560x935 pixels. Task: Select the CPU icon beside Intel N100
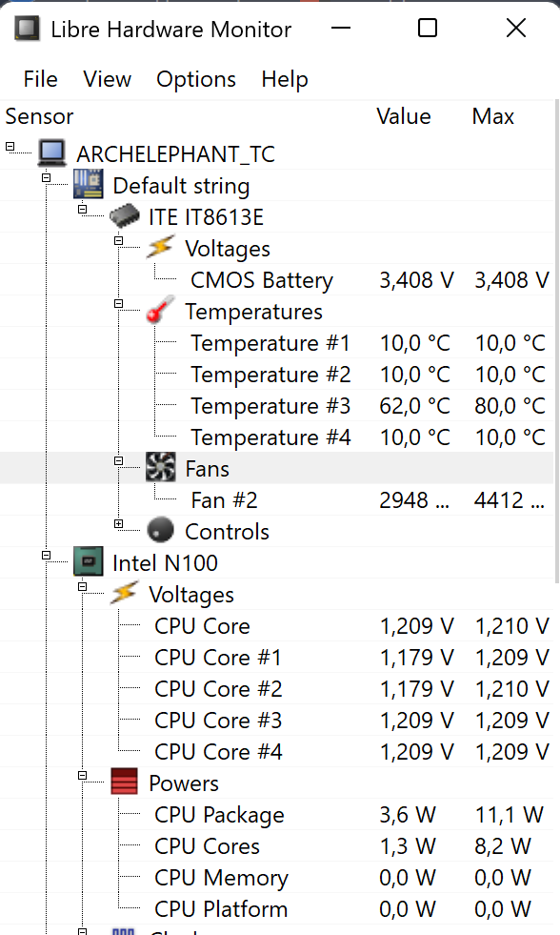point(88,561)
